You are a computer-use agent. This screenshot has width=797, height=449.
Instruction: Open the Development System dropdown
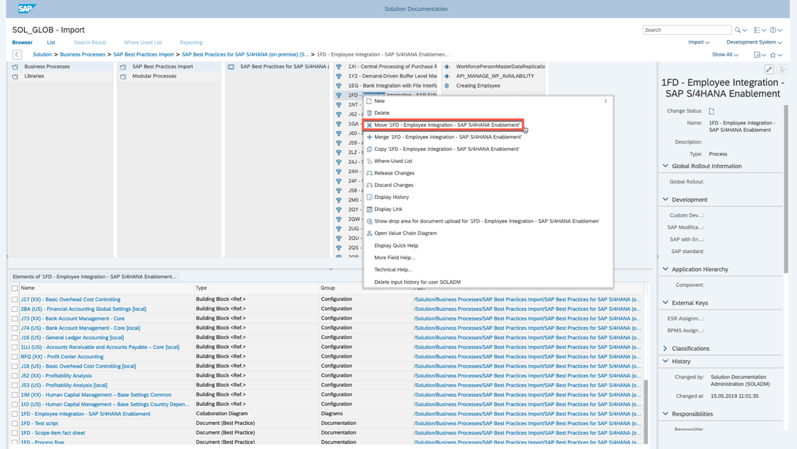pos(754,42)
